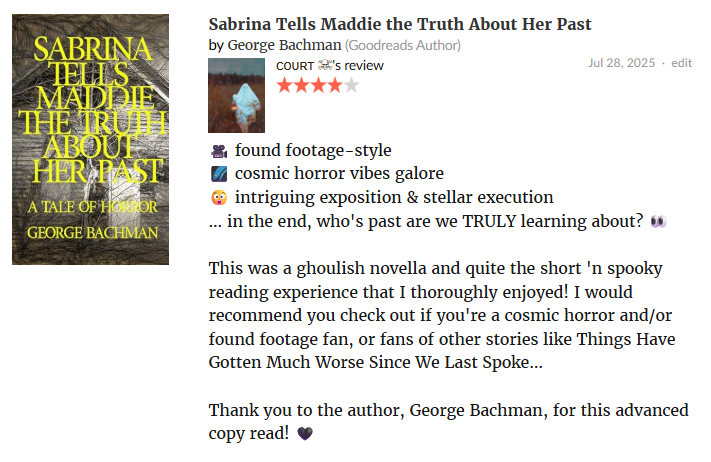Image resolution: width=711 pixels, height=462 pixels.
Task: Click the drooling face emoji
Action: (x=218, y=197)
